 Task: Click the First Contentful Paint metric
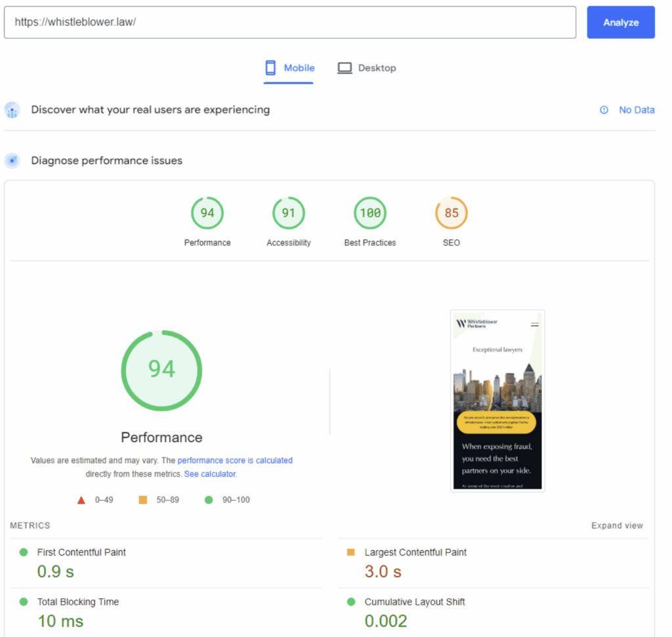click(81, 552)
